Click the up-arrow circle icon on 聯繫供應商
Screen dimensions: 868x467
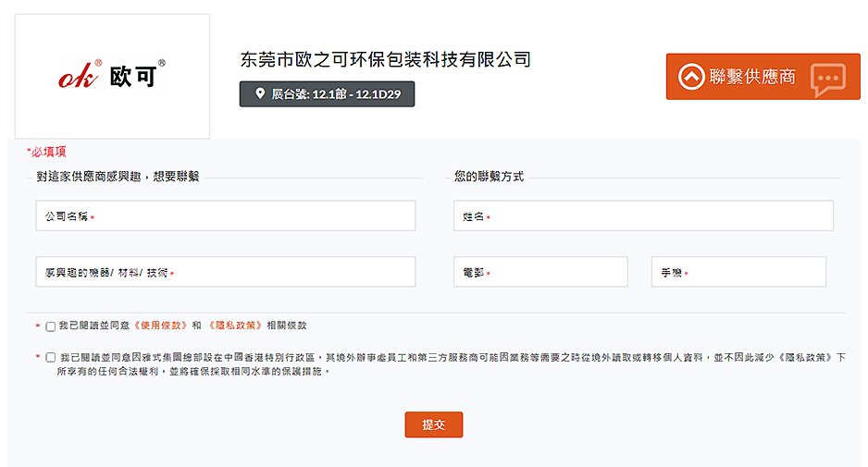pos(691,77)
